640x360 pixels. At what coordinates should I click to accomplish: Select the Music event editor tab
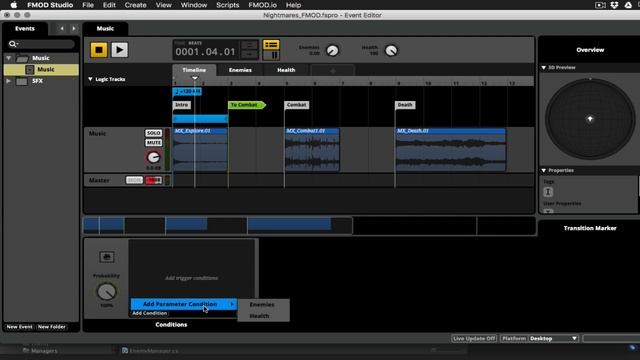tap(105, 29)
